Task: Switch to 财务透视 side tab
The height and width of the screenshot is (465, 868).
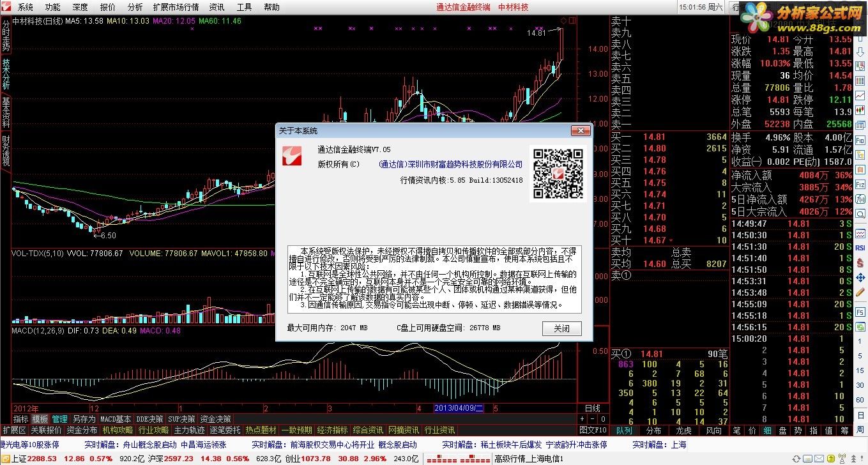Action: click(6, 151)
